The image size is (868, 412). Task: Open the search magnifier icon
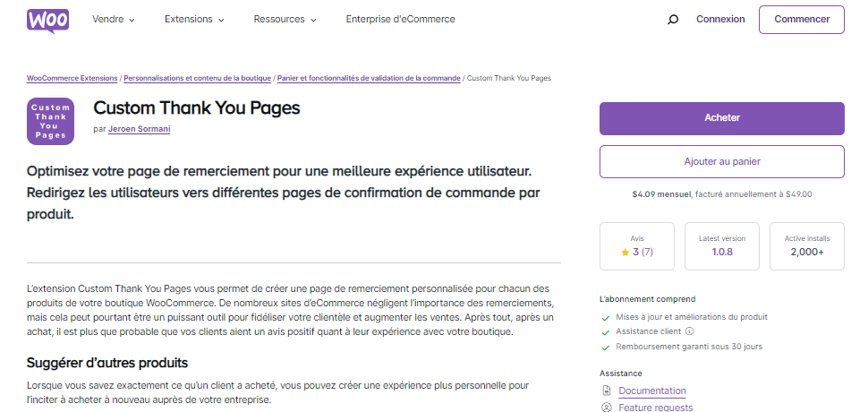pos(673,20)
